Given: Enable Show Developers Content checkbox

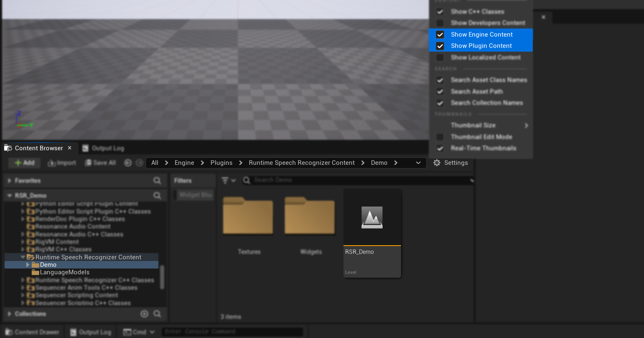Looking at the screenshot, I should click(x=440, y=23).
